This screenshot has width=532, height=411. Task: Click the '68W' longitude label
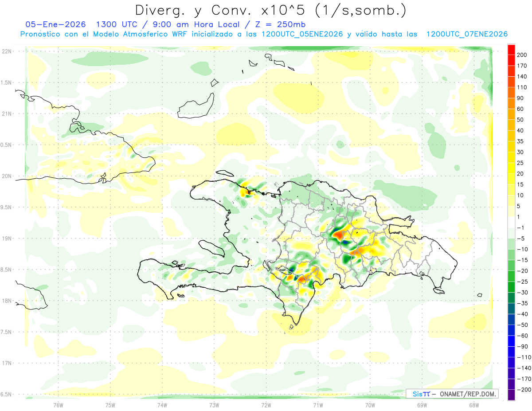(x=473, y=405)
